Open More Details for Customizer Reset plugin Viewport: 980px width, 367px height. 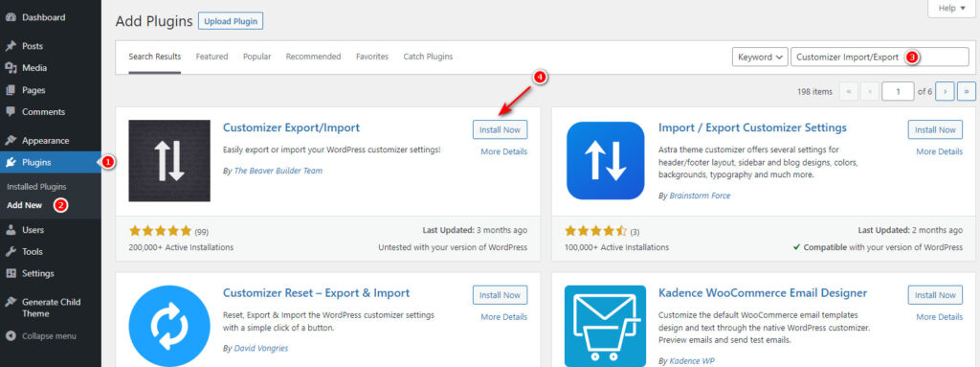(503, 317)
